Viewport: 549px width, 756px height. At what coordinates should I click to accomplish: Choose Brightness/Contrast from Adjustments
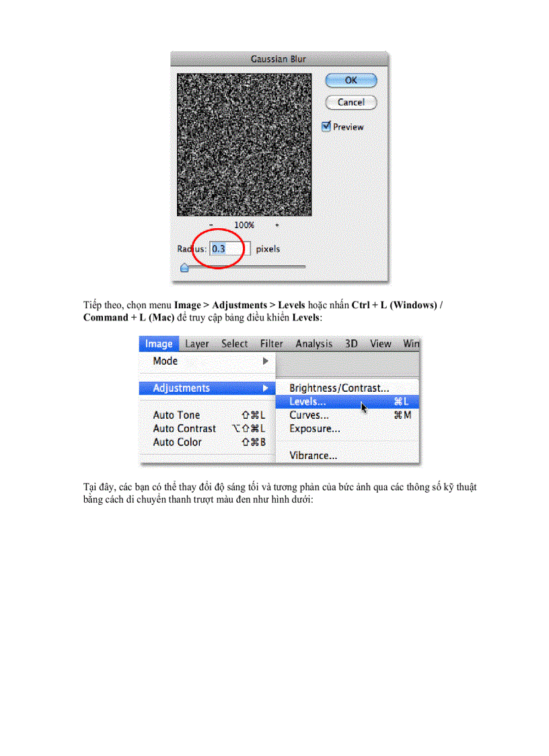pos(328,388)
